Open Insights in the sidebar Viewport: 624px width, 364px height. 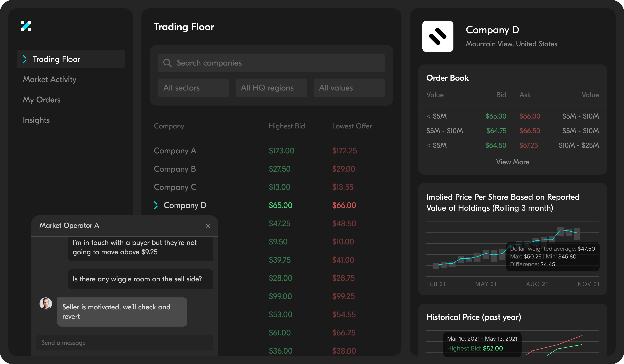coord(36,120)
